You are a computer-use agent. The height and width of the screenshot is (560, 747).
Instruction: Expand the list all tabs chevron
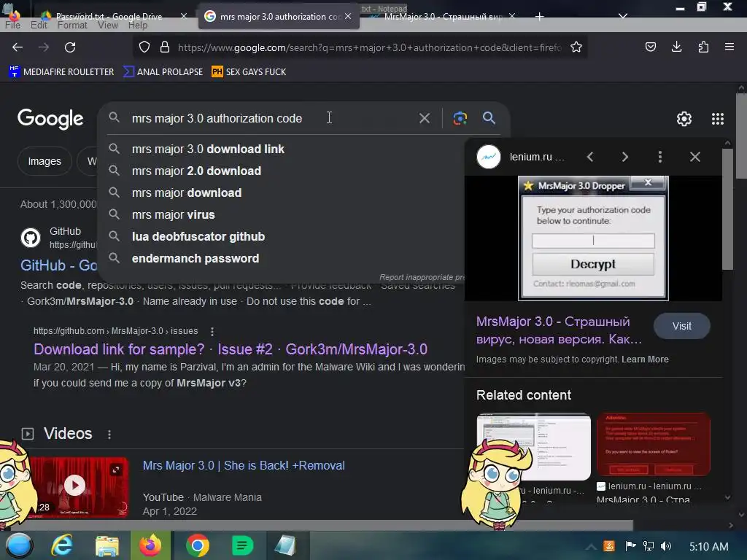tap(623, 16)
